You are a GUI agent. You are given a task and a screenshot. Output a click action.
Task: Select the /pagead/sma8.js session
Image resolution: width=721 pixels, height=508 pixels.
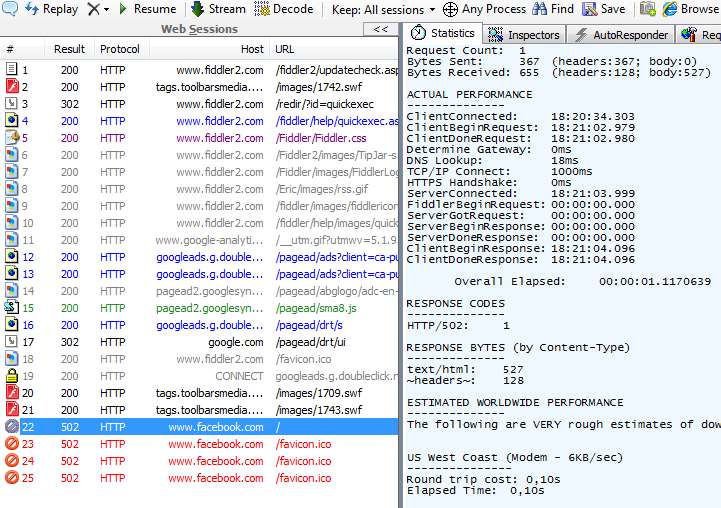[x=200, y=308]
